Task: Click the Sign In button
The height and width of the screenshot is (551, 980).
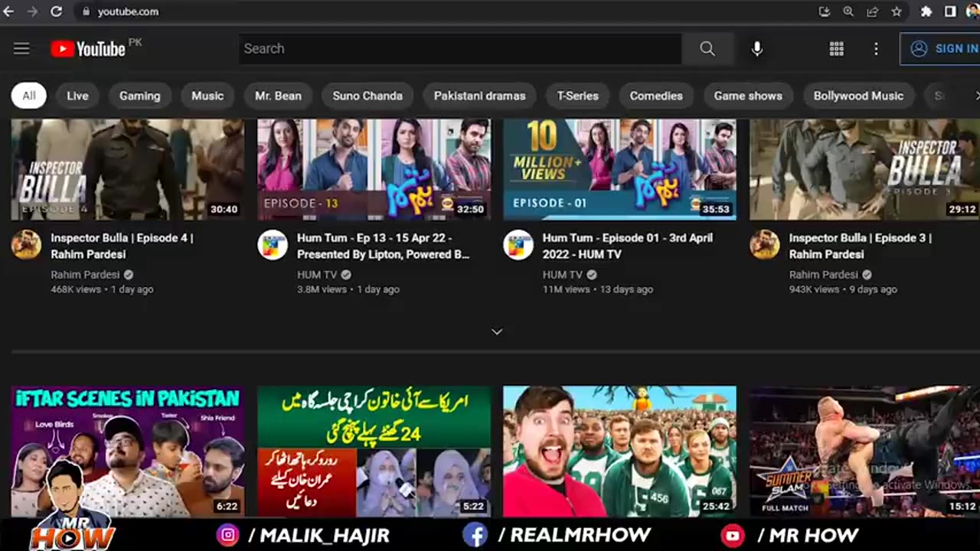Action: coord(942,48)
